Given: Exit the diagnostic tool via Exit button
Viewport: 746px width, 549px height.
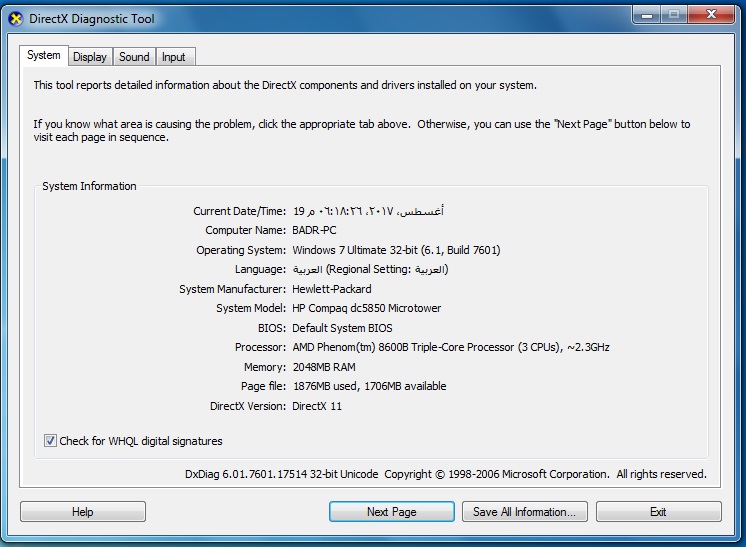Looking at the screenshot, I should 657,512.
